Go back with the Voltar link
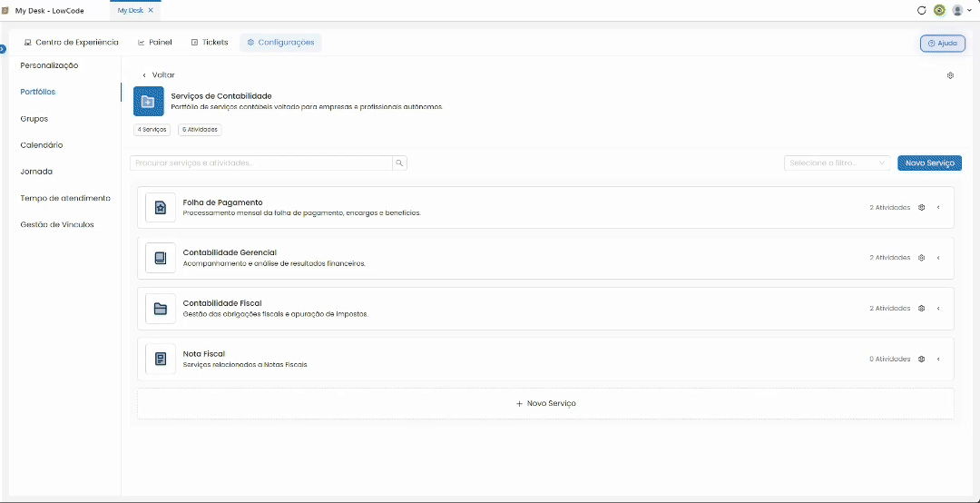 click(x=159, y=75)
